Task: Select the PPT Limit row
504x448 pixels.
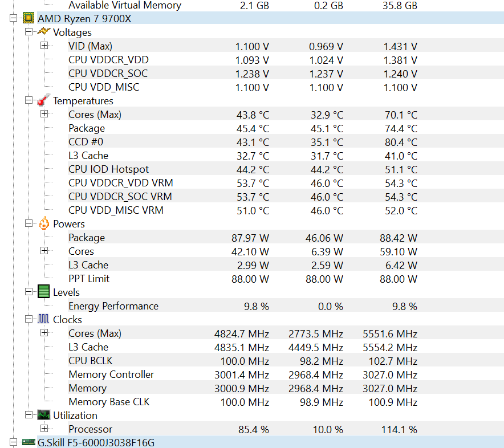Action: pyautogui.click(x=286, y=279)
